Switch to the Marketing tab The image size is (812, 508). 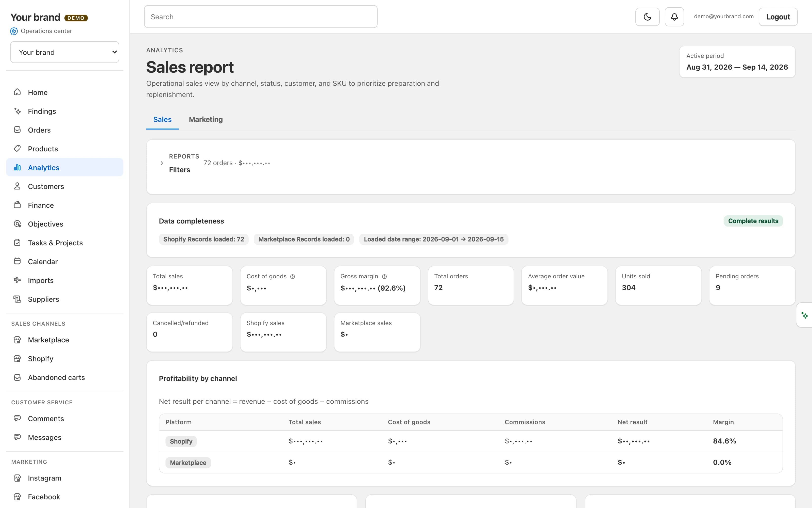point(206,120)
